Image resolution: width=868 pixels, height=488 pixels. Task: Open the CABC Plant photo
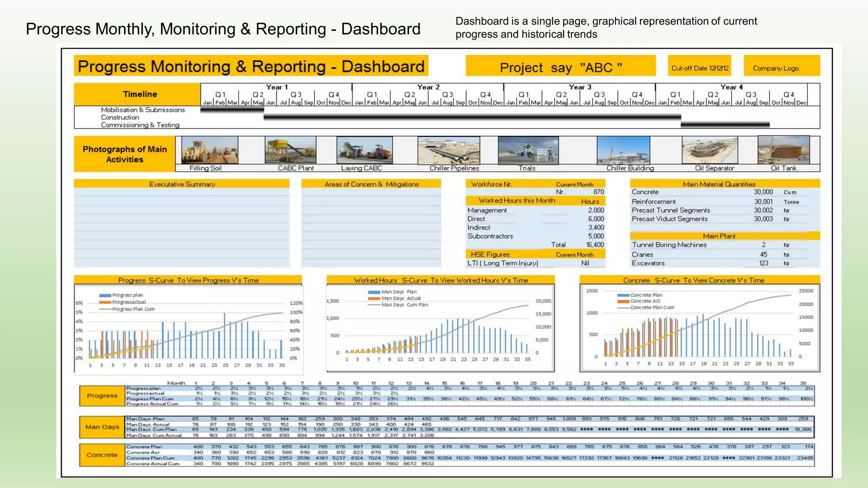tap(290, 150)
